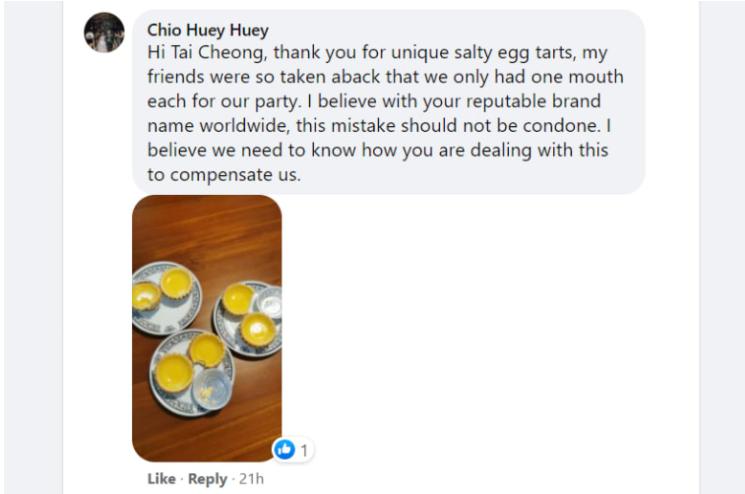The height and width of the screenshot is (494, 745).
Task: Like Chio Huey Huey's comment
Action: coord(162,479)
